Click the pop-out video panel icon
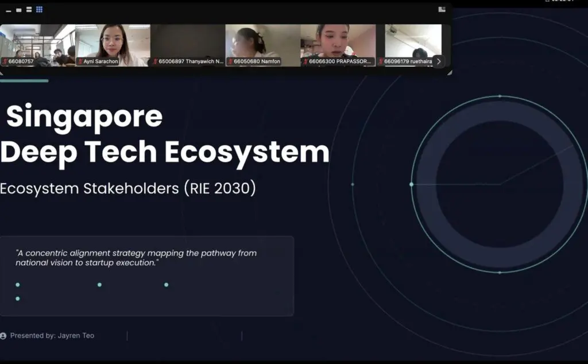Image resolution: width=588 pixels, height=364 pixels. point(442,9)
